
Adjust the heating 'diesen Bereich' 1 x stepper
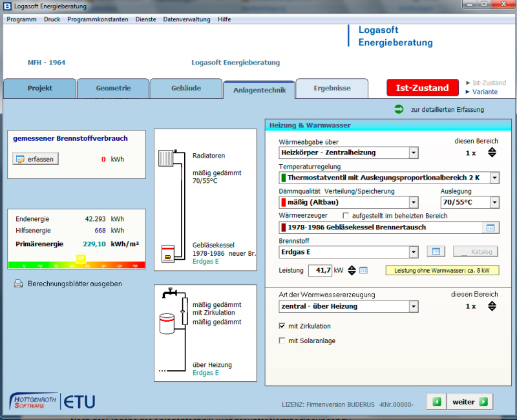pos(492,152)
